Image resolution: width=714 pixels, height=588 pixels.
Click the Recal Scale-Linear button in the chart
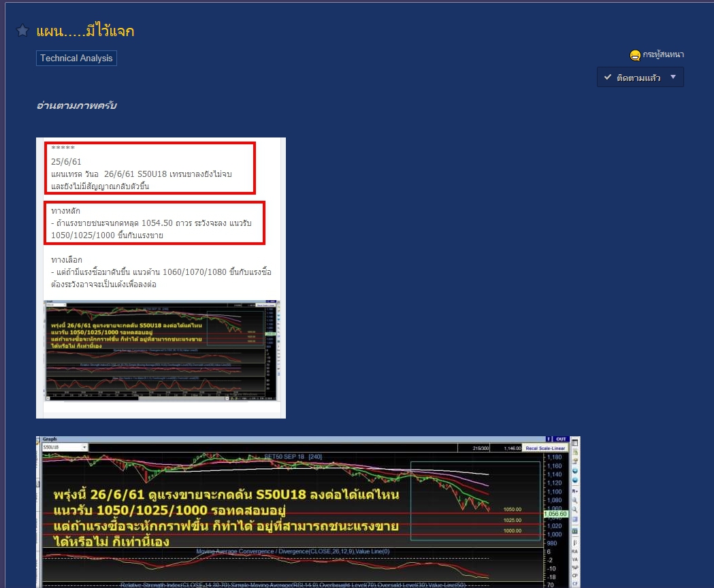(545, 448)
